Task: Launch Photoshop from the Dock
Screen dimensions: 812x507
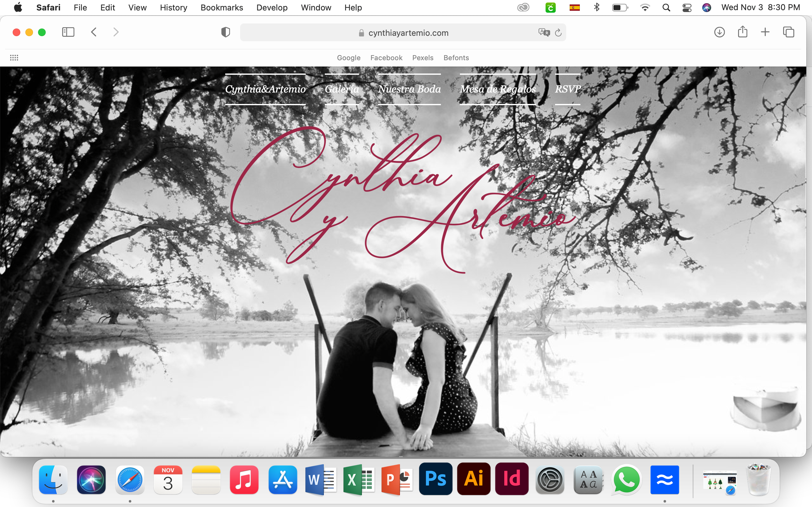Action: point(435,479)
